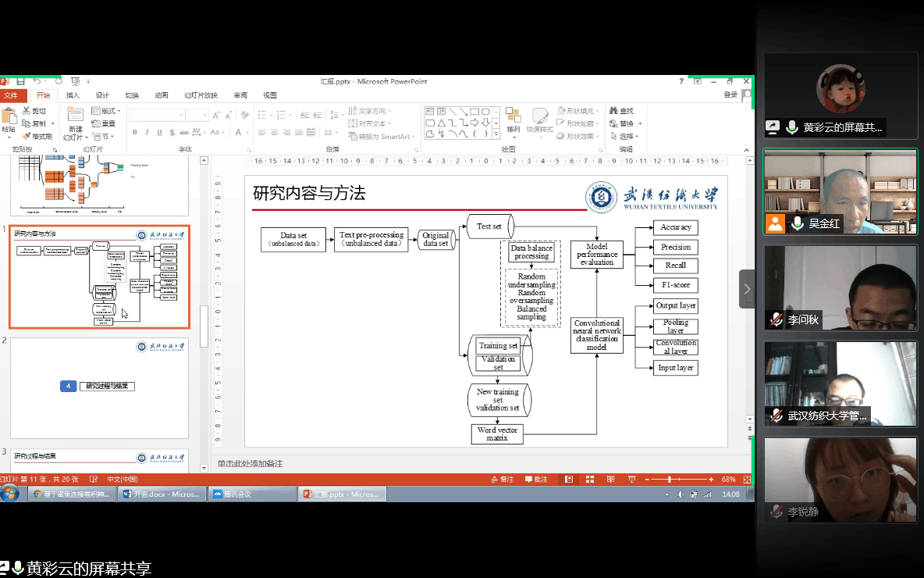924x578 pixels.
Task: Open the Select (选择) dropdown
Action: tap(625, 136)
